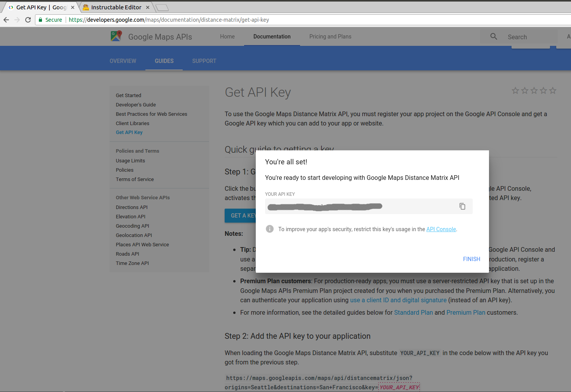Viewport: 571px width, 392px height.
Task: Click the Get API Key page heading
Action: point(258,92)
